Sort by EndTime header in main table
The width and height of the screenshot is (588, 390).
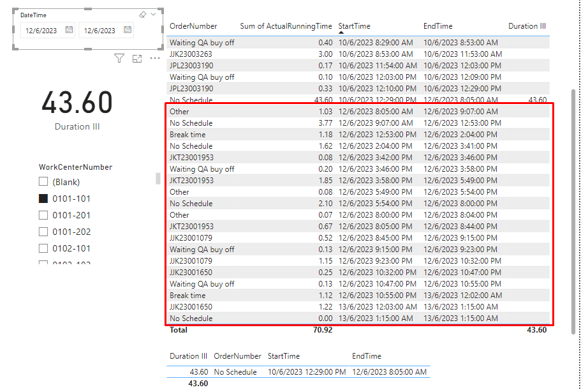point(437,26)
